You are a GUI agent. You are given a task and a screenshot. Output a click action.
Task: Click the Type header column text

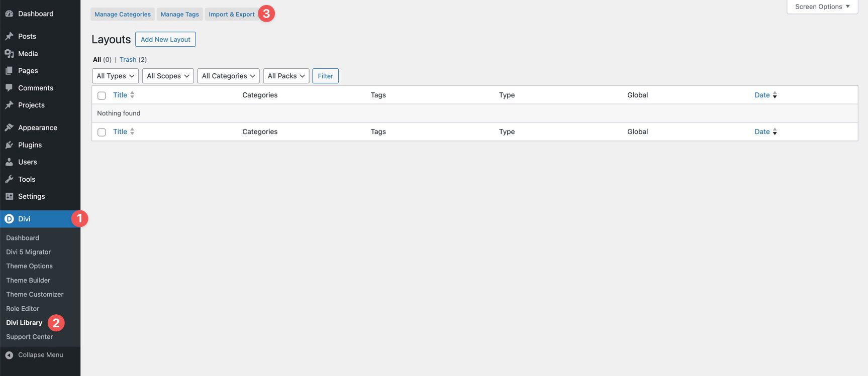point(507,95)
